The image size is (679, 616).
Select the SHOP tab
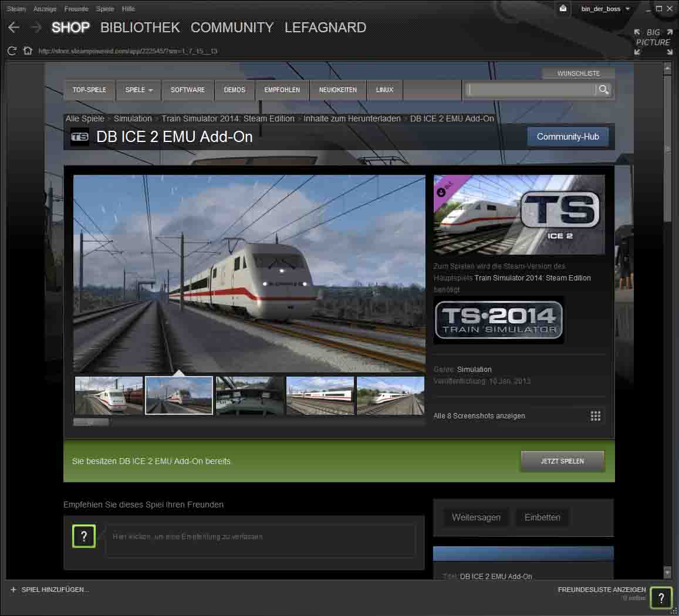pos(70,28)
